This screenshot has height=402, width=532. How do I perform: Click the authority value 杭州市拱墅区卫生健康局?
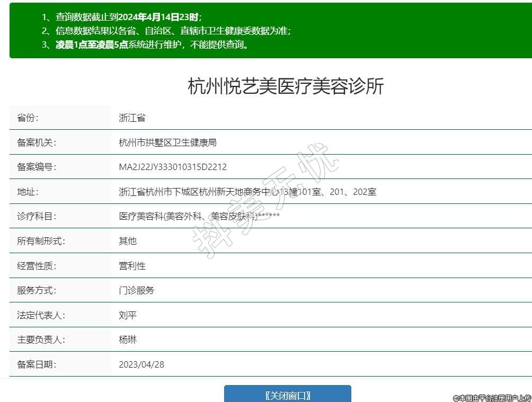point(167,142)
